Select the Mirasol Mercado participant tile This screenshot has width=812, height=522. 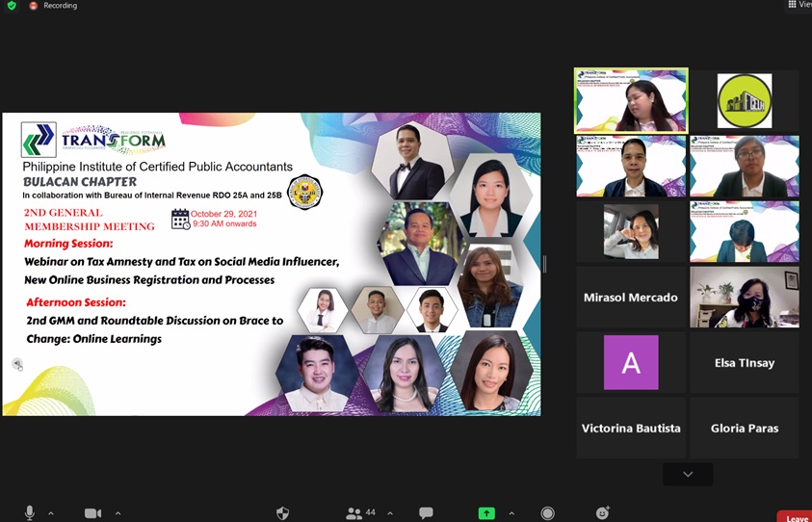coord(631,298)
